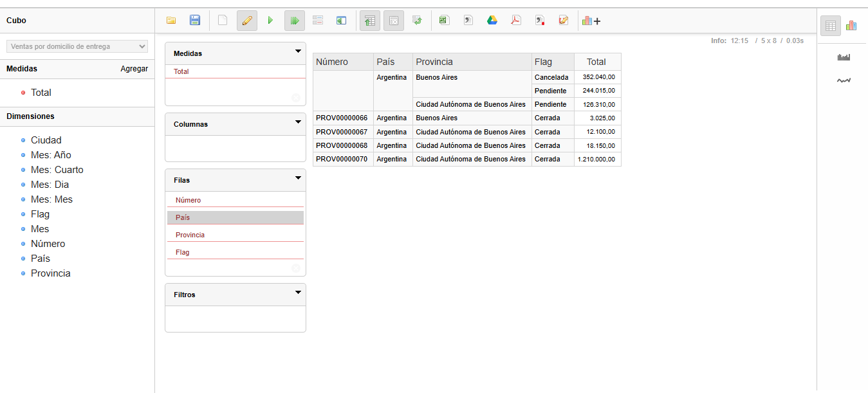Open the Filas panel arrow menu
Viewport: 868px width, 393px height.
pos(298,178)
